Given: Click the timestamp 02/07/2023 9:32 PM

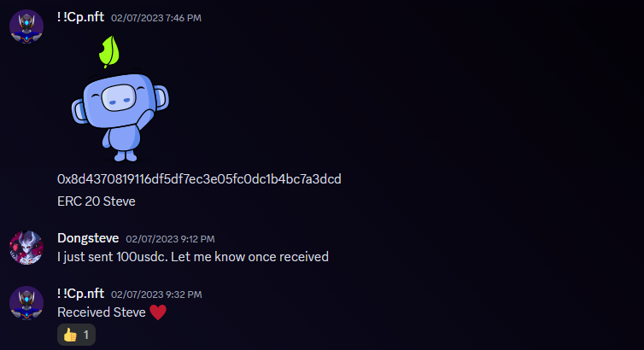Looking at the screenshot, I should coord(156,295).
